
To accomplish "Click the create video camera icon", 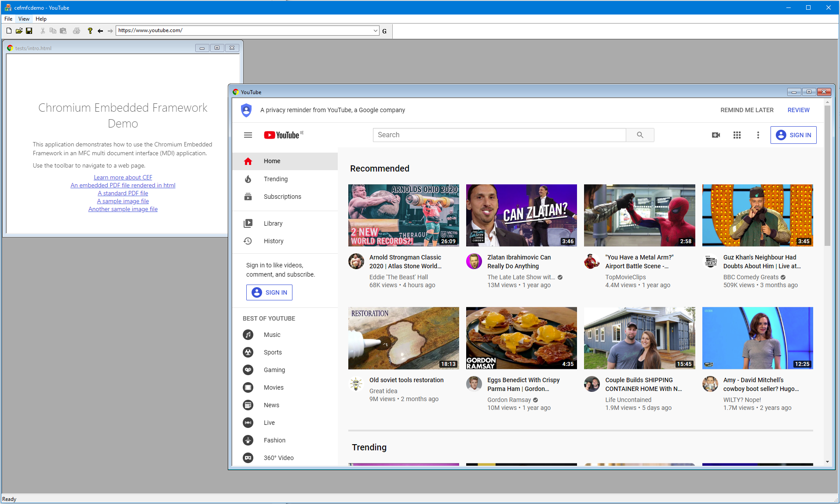I will (716, 135).
